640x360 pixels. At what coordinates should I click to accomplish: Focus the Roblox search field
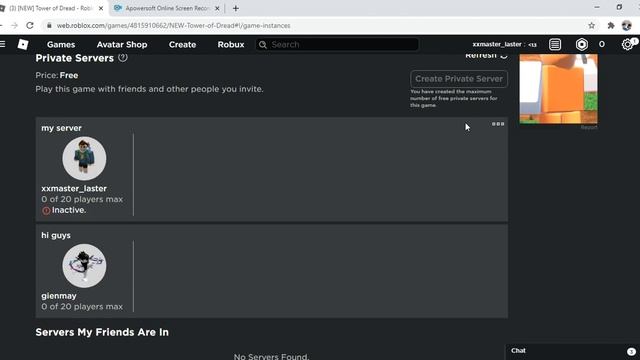click(337, 44)
